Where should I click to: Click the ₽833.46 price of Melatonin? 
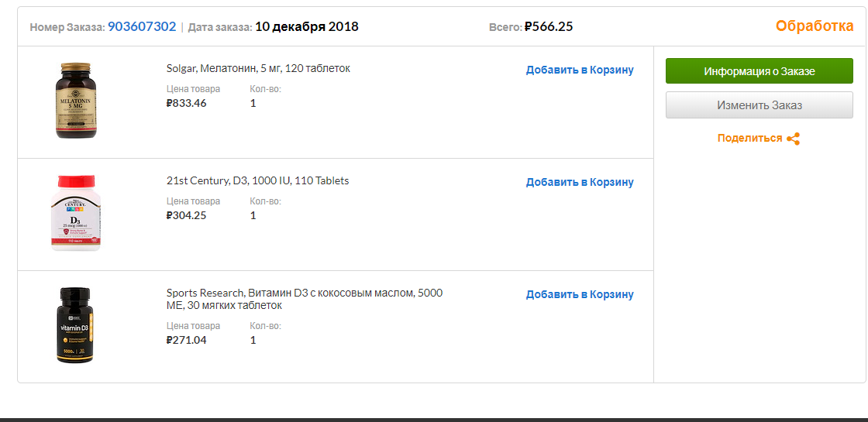click(186, 103)
